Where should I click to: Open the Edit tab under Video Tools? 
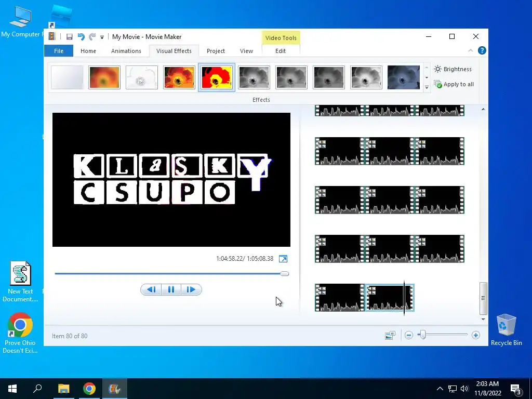click(281, 51)
